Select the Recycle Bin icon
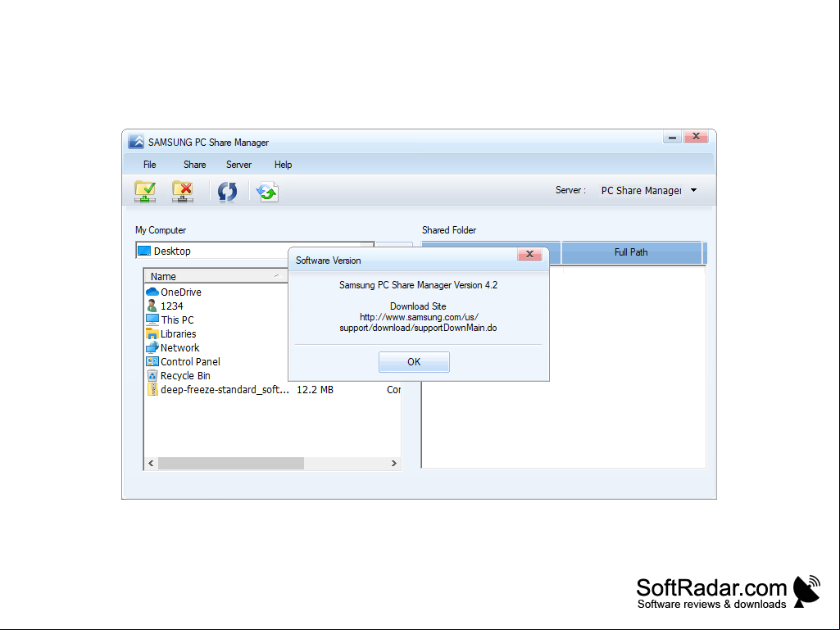This screenshot has width=840, height=630. pos(152,375)
